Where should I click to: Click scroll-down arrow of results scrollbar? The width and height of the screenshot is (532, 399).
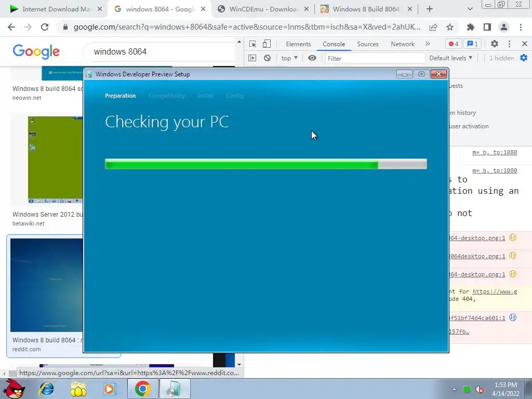tap(239, 364)
